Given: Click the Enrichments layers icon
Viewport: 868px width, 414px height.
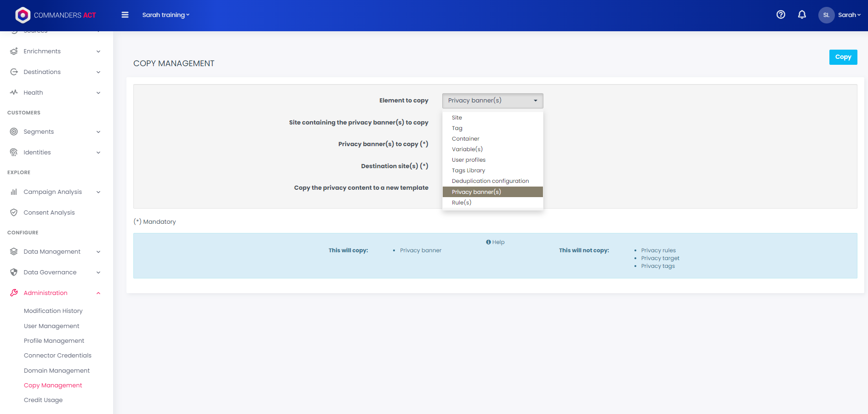Looking at the screenshot, I should click(x=14, y=51).
